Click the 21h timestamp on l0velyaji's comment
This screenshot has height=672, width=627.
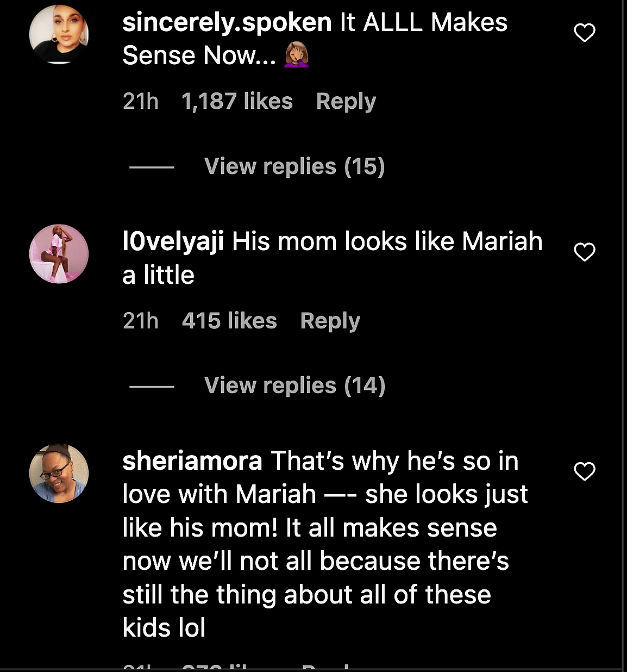click(x=141, y=321)
